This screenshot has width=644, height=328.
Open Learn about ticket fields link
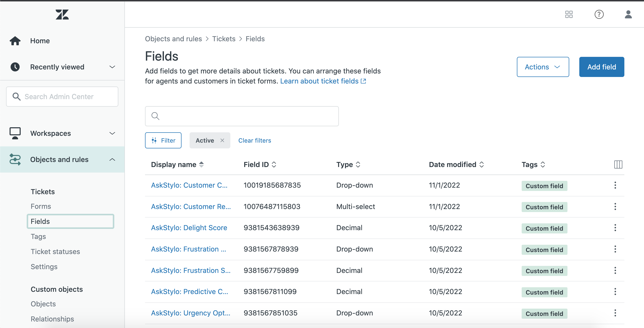tap(319, 81)
